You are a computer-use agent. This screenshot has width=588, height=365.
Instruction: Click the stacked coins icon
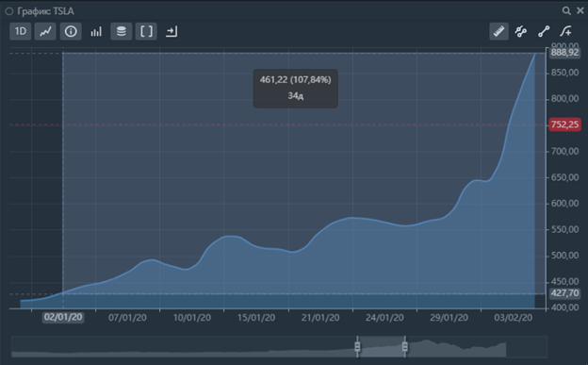point(122,31)
